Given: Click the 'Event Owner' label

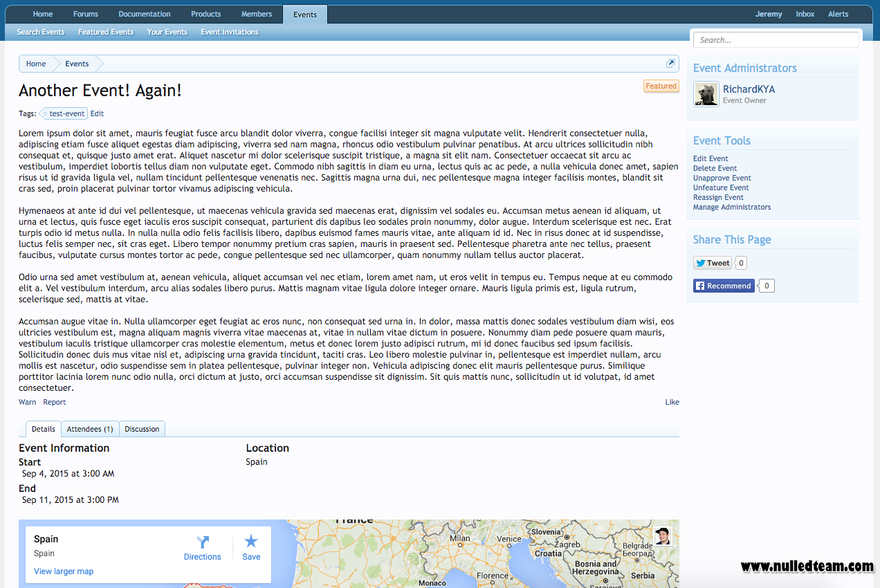Looking at the screenshot, I should click(744, 100).
